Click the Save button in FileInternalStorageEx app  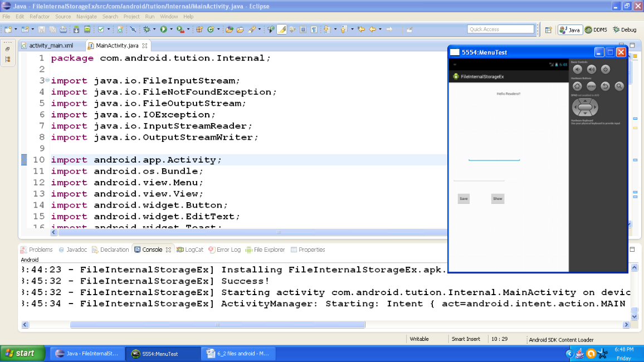coord(464,198)
